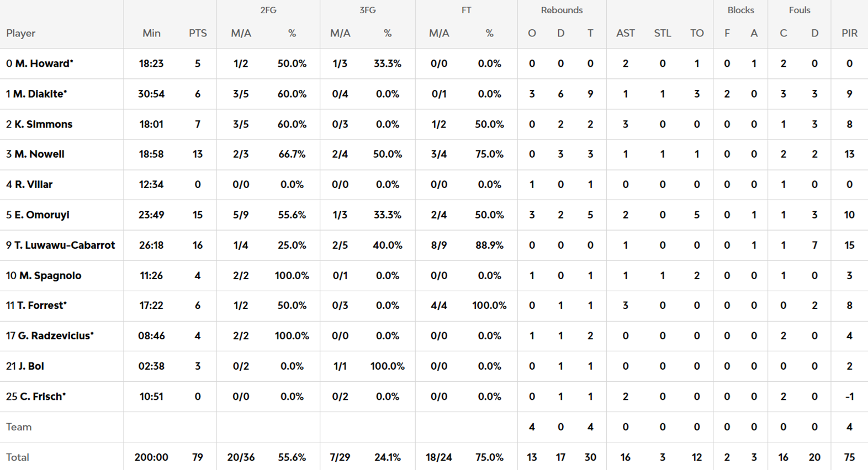This screenshot has height=470, width=868.
Task: Click player name M. Diakite
Action: [x=40, y=94]
